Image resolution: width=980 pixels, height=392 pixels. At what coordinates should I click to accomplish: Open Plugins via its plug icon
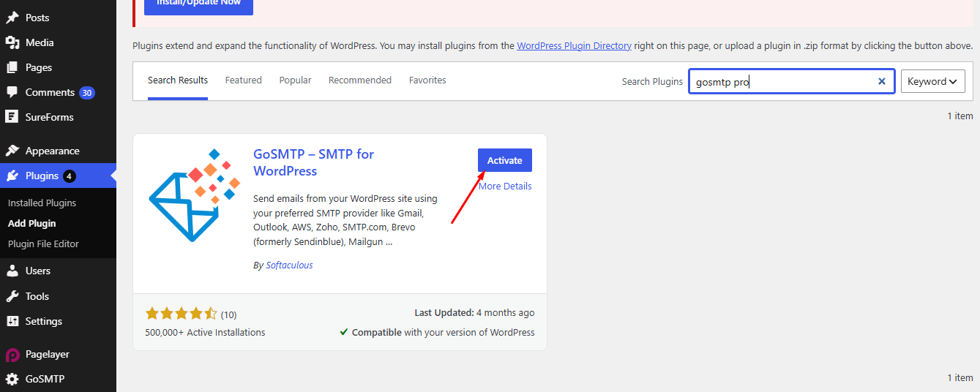coord(12,176)
